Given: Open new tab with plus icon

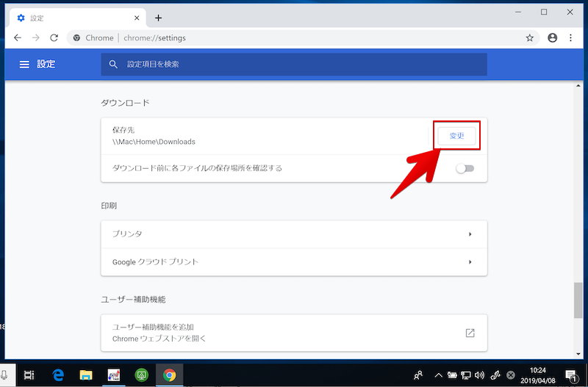Looking at the screenshot, I should click(158, 18).
